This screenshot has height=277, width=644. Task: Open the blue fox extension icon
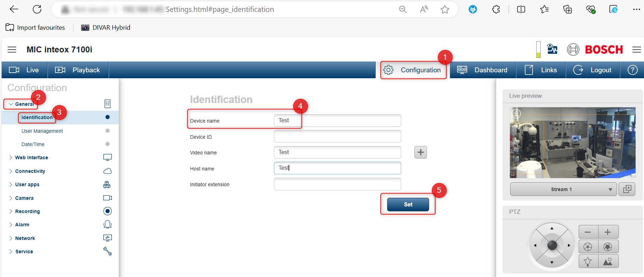473,9
